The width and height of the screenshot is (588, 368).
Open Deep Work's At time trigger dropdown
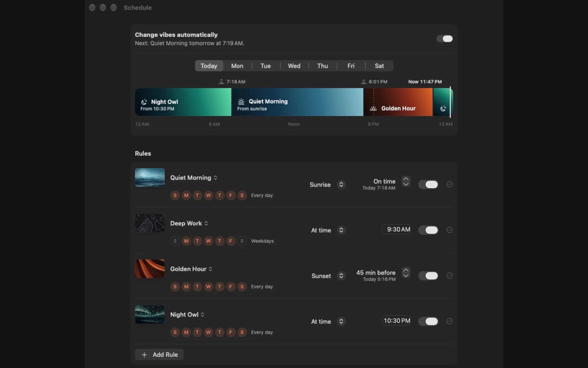(x=328, y=230)
